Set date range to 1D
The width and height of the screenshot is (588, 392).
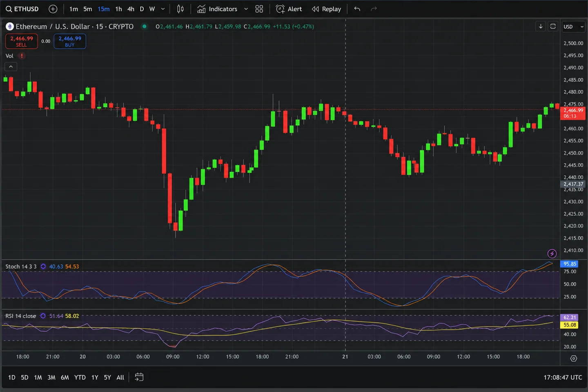12,377
